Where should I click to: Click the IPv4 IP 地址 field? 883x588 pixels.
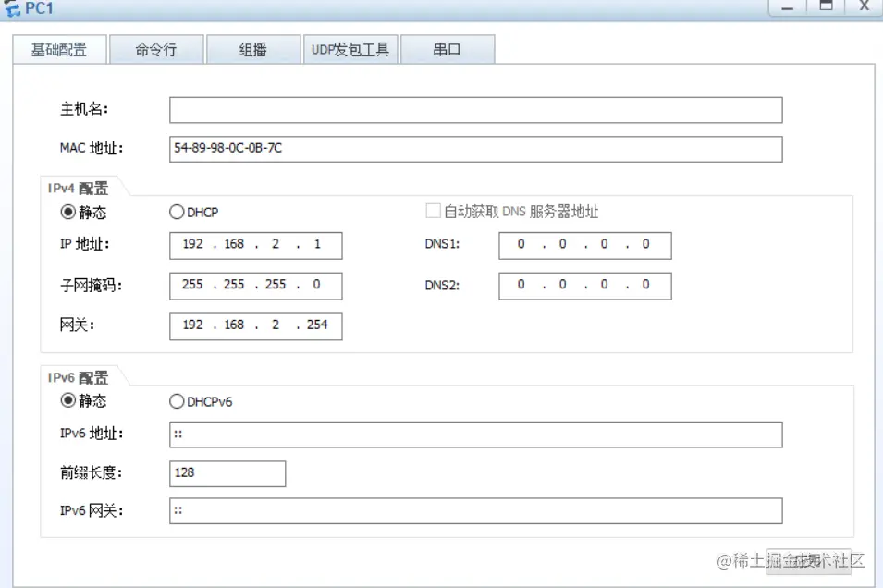point(256,246)
